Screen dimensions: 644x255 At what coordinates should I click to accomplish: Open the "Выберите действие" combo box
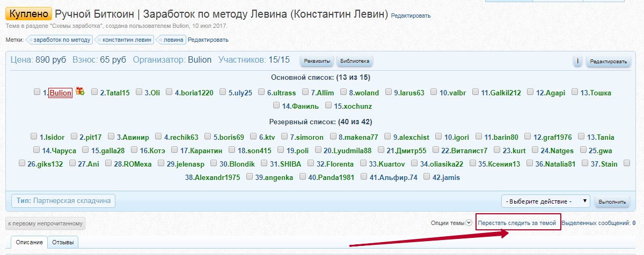pyautogui.click(x=545, y=201)
